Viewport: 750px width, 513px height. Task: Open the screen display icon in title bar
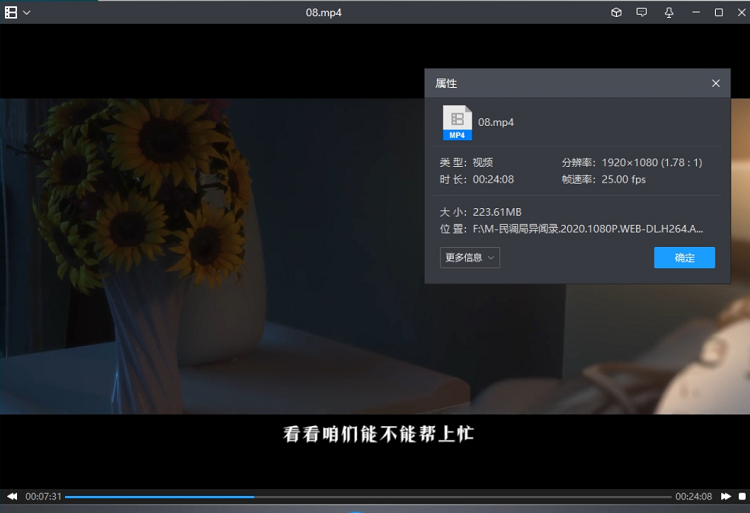[642, 12]
